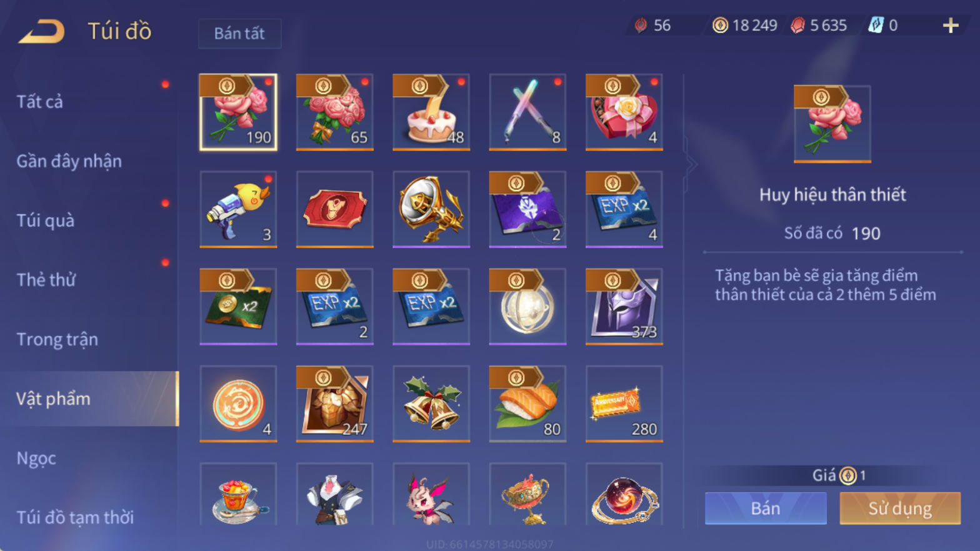The image size is (980, 551).
Task: Click the Sử dụng button
Action: point(900,508)
